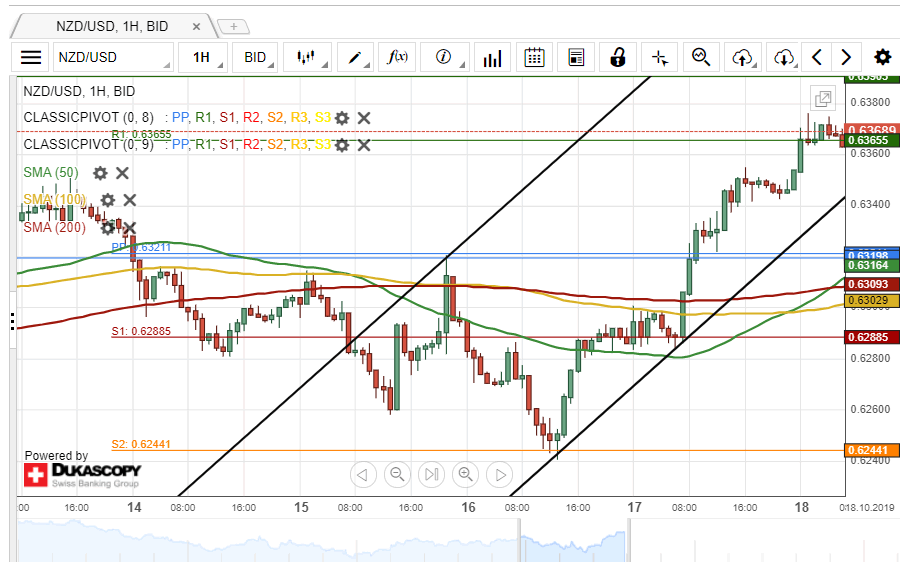Open the hamburger main menu
Screen dimensions: 910x573
(31, 58)
